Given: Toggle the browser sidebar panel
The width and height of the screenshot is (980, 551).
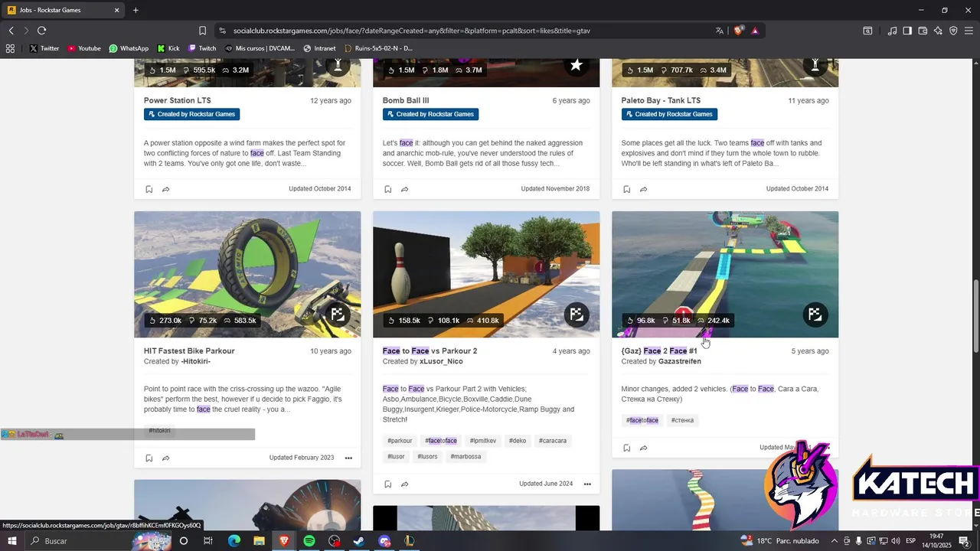Looking at the screenshot, I should (907, 31).
